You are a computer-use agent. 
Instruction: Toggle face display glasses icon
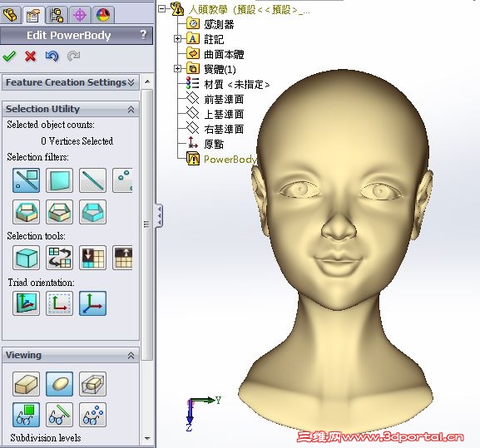27,415
